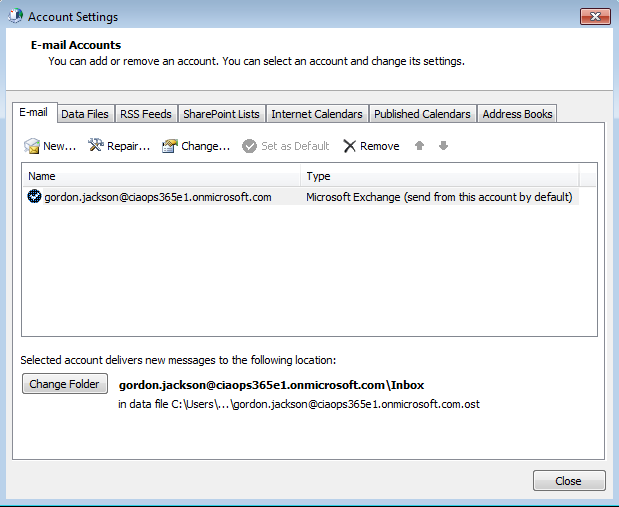The height and width of the screenshot is (507, 619).
Task: Click the 'Set as Default' label
Action: point(295,146)
